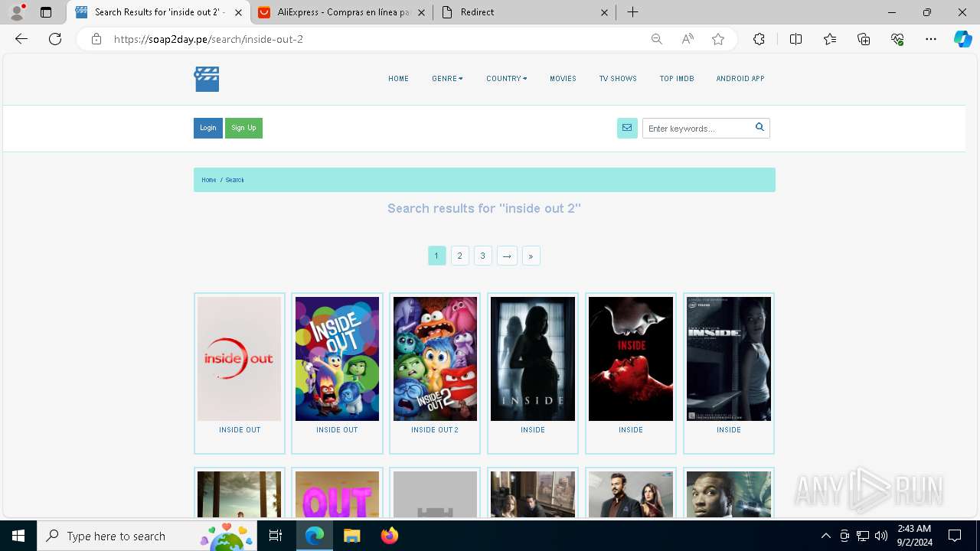Screen dimensions: 980x551
Task: Open Windows Start menu
Action: coord(18,536)
